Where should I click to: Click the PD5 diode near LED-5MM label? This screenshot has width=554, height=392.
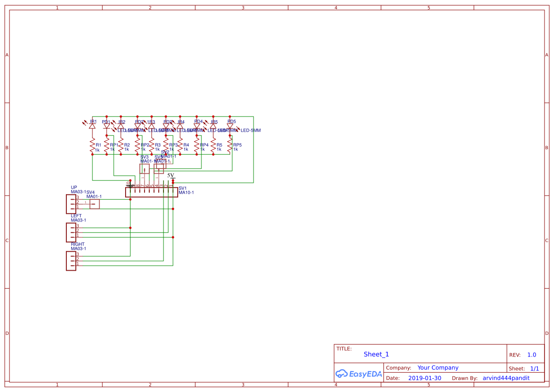pos(230,126)
